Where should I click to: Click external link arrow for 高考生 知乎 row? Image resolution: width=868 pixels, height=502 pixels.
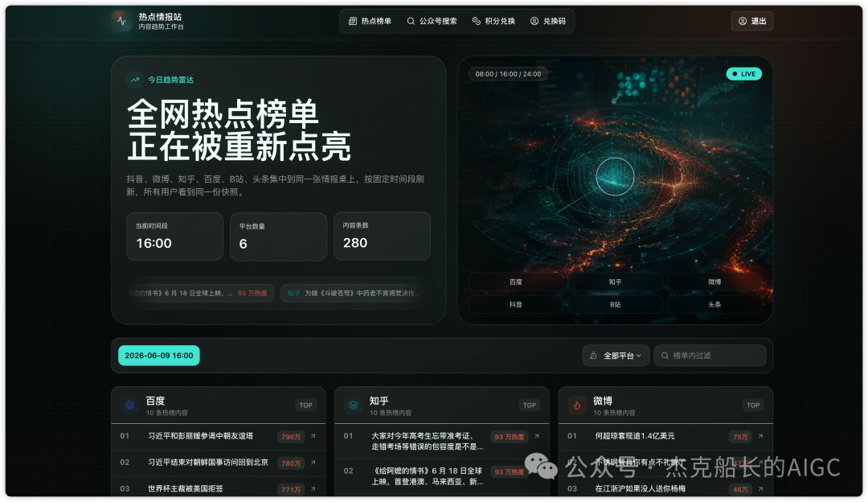[x=537, y=437]
